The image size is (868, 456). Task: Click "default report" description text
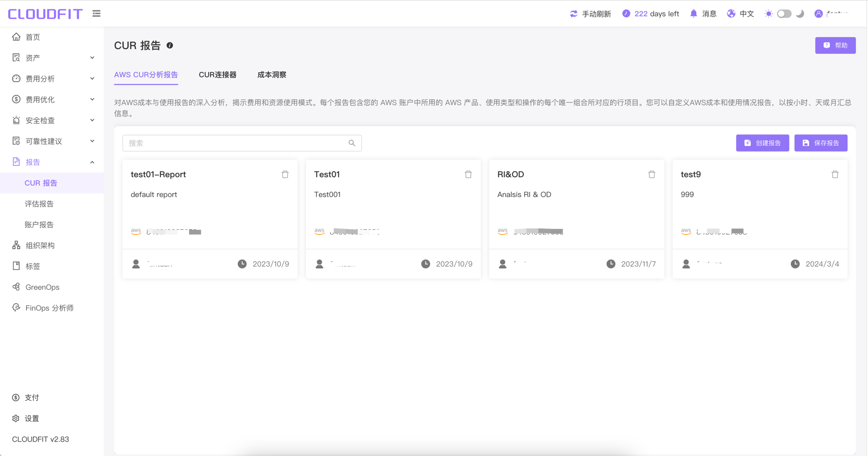tap(154, 194)
